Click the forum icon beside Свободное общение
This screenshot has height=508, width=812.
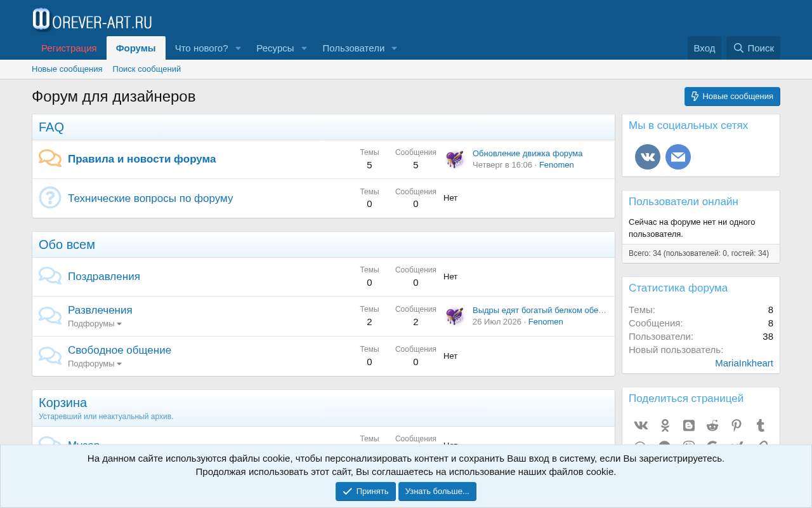point(50,356)
